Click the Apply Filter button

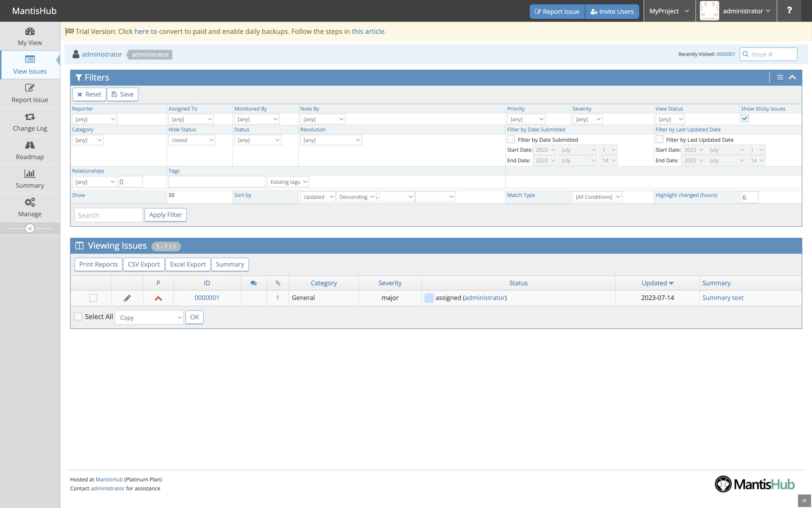coord(166,215)
